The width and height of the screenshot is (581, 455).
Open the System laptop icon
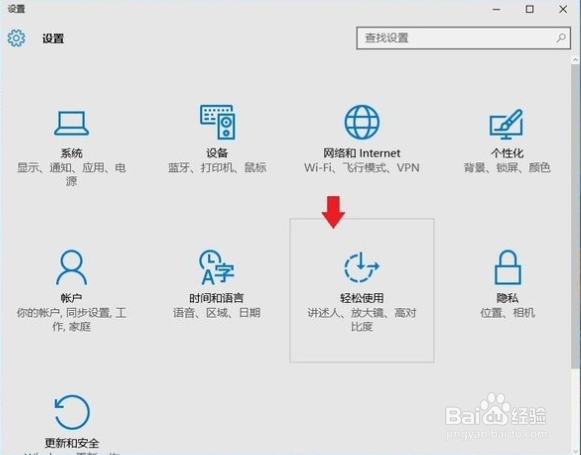point(72,123)
